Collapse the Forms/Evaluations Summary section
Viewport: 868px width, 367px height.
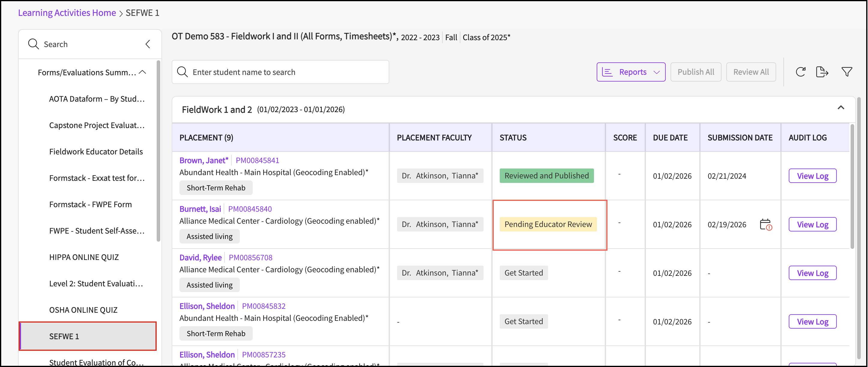pos(143,72)
